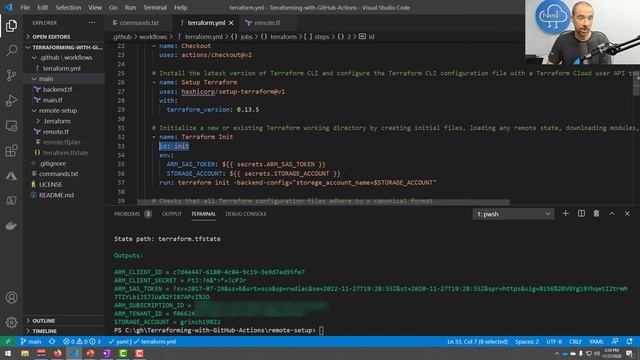Open File Explorer from the taskbar

[25, 353]
